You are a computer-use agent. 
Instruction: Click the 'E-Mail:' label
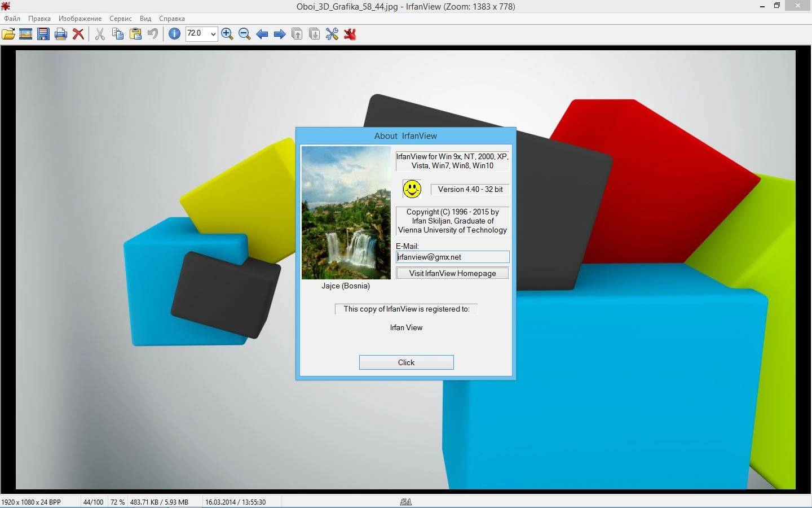[x=407, y=246]
